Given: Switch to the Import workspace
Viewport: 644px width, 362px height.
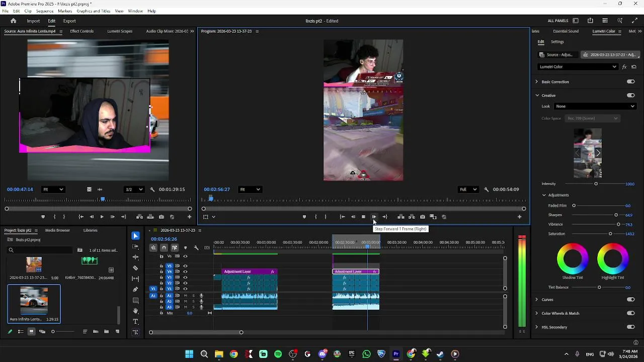Looking at the screenshot, I should (33, 21).
